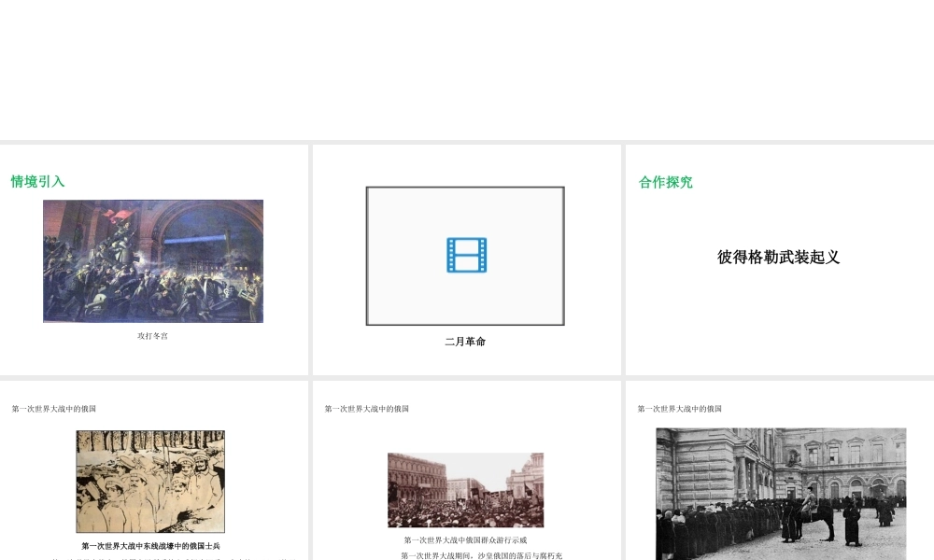Image resolution: width=934 pixels, height=560 pixels.
Task: Click the 合作探究 green heading
Action: point(665,182)
